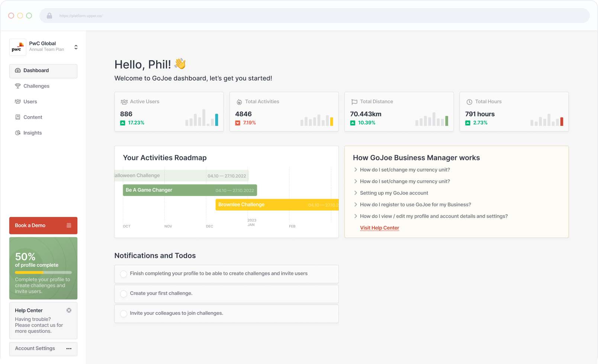Viewport: 598px width, 364px height.
Task: Tick 'Invite your colleagues to join challenges'
Action: (123, 313)
